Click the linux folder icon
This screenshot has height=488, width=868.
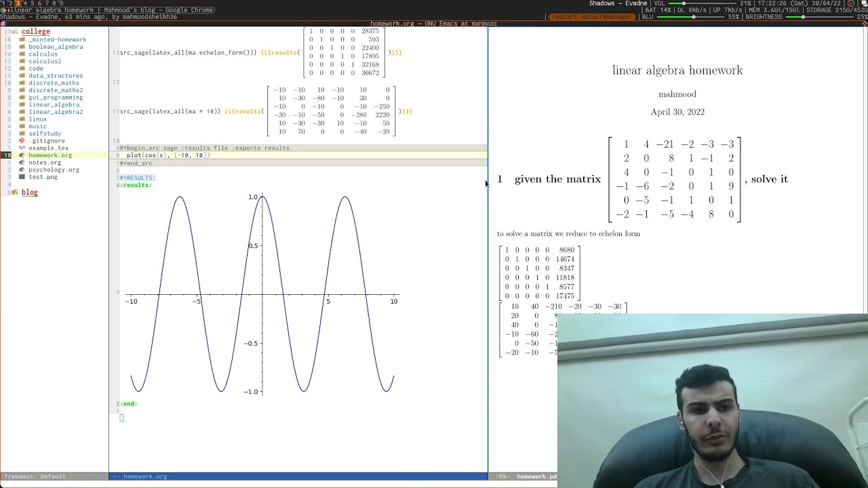click(22, 119)
